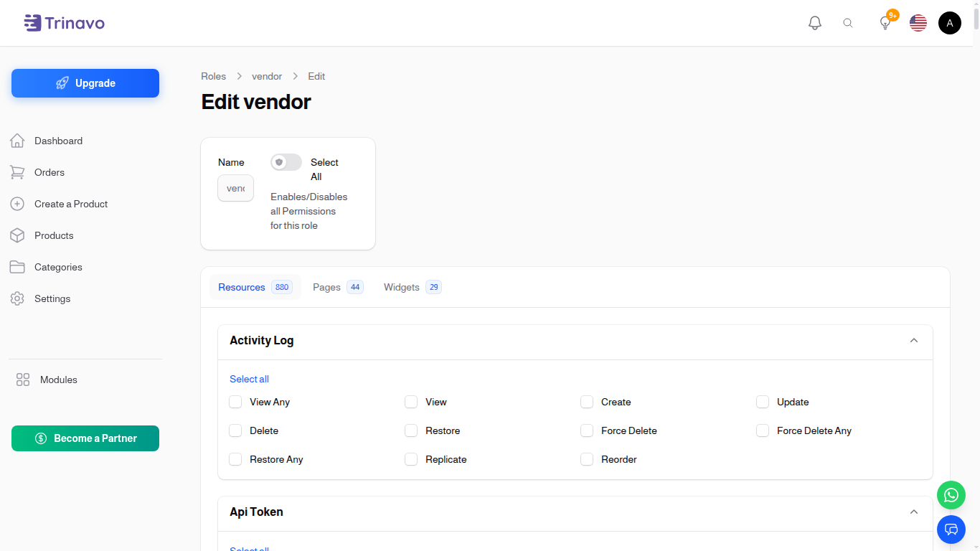Check the Restore permission

click(x=411, y=430)
